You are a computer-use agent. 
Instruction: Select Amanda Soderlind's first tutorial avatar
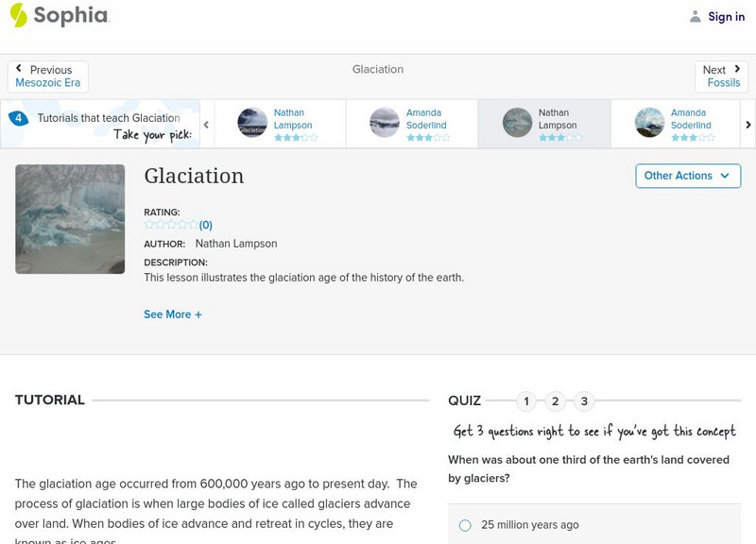(x=385, y=122)
